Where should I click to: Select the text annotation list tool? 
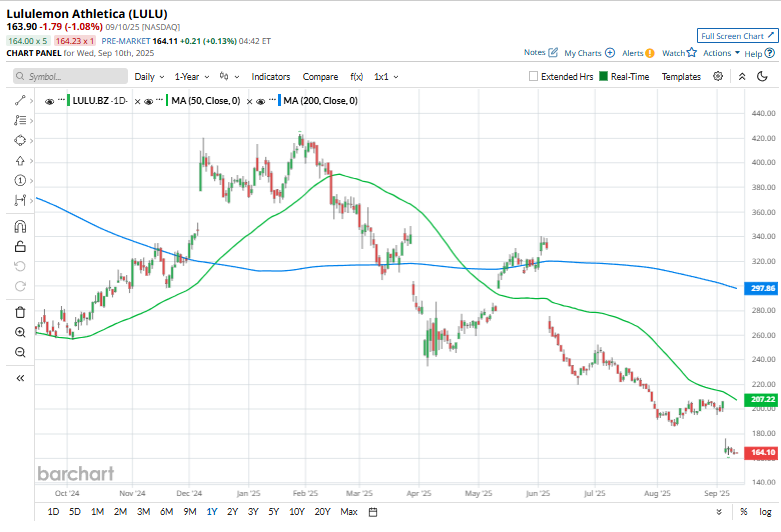click(20, 121)
